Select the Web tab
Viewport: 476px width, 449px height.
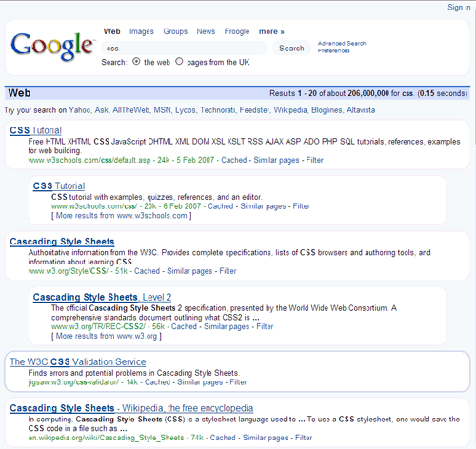[111, 31]
